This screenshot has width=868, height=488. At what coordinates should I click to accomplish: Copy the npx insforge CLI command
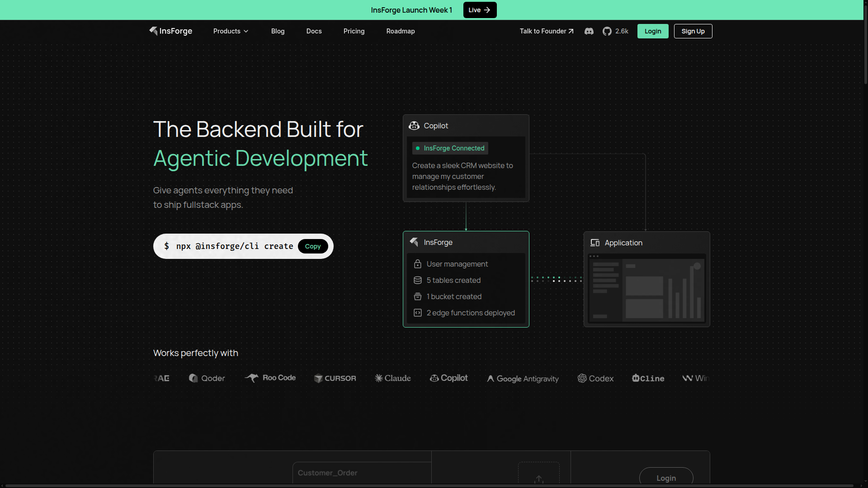pyautogui.click(x=313, y=246)
